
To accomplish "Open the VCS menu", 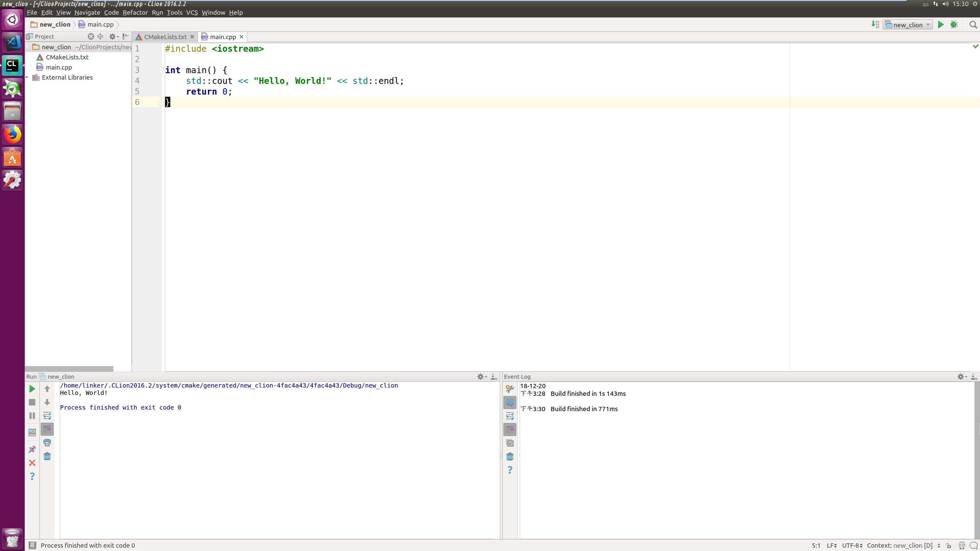I will click(192, 13).
